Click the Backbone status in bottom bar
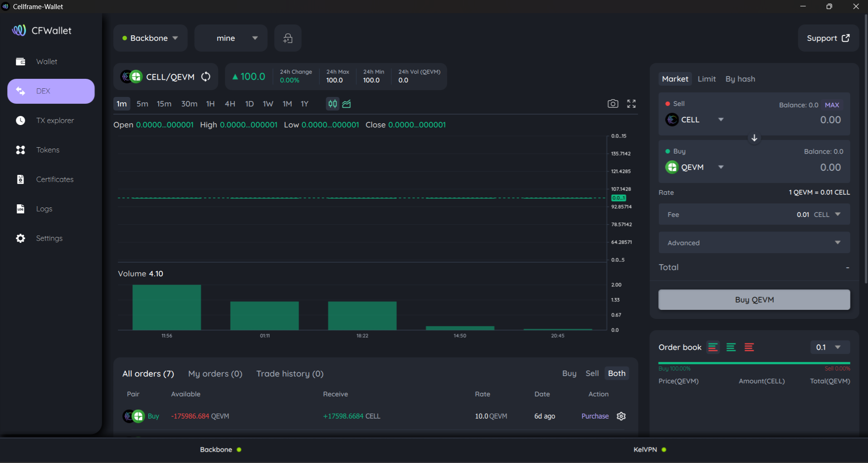Screen dimensions: 868x463 (x=220, y=450)
